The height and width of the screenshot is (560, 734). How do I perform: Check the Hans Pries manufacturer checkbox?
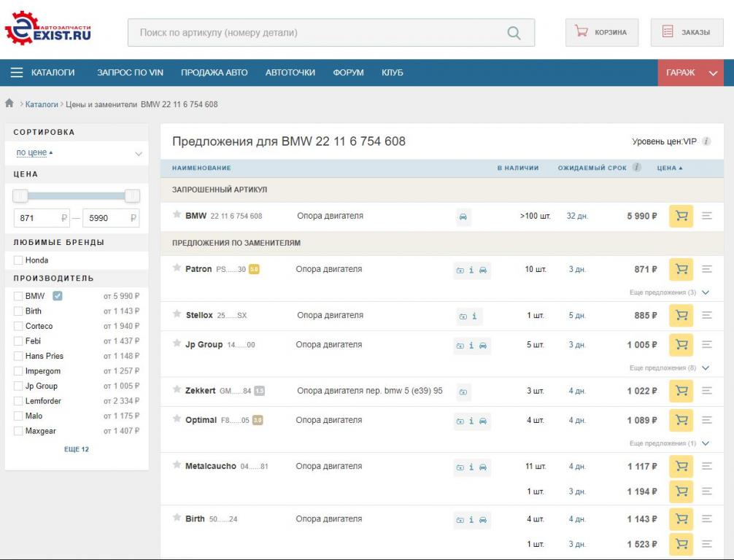click(18, 356)
